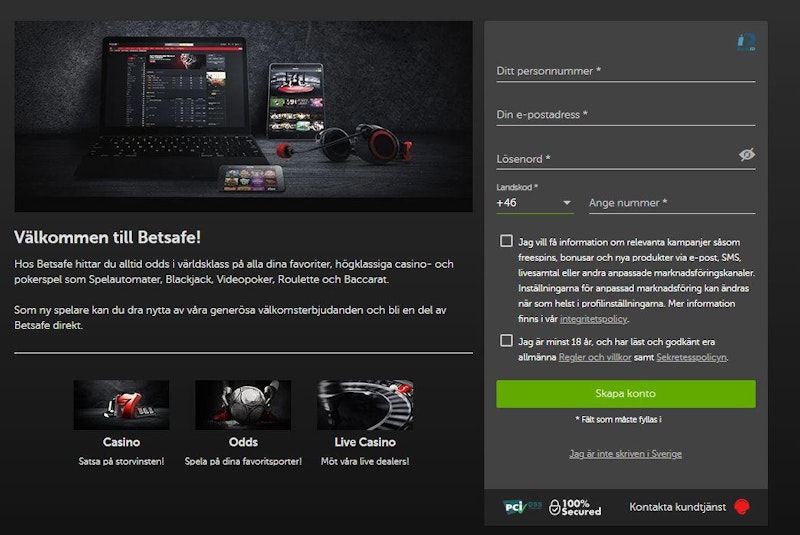Image resolution: width=800 pixels, height=535 pixels.
Task: Click the Skapa konto button
Action: click(x=626, y=394)
